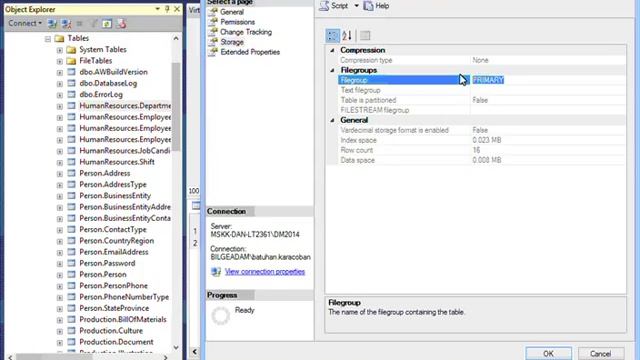Select the Production.Document table
640x360 pixels.
[x=116, y=342]
